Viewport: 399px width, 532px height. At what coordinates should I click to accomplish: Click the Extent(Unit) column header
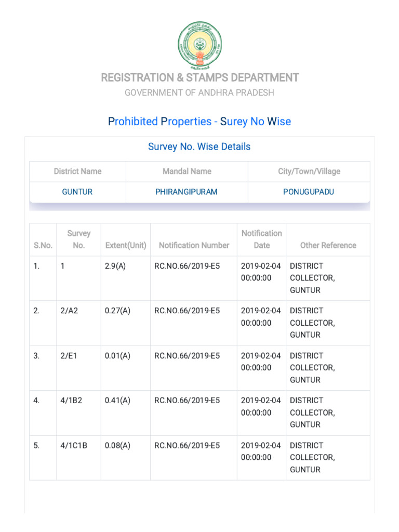[126, 245]
